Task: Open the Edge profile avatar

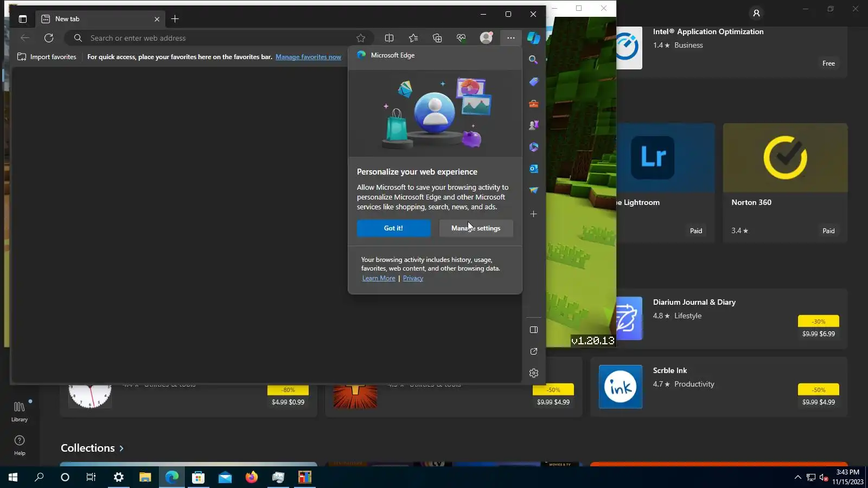Action: (x=486, y=37)
